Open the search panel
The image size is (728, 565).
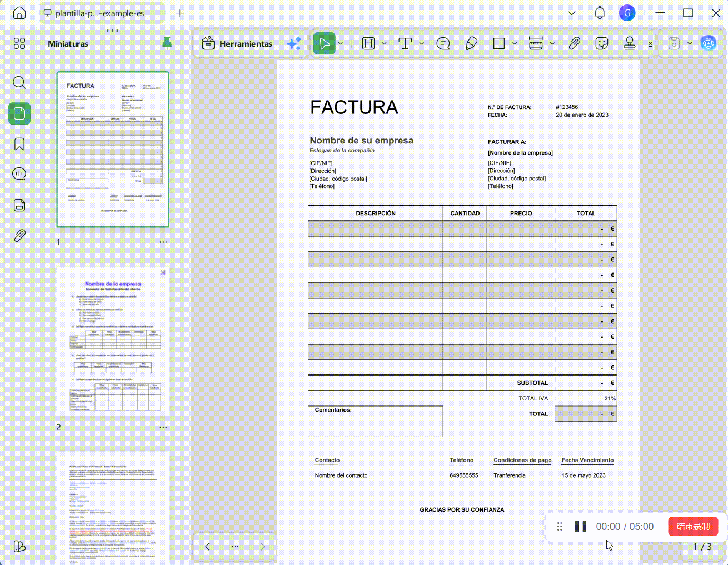(19, 83)
